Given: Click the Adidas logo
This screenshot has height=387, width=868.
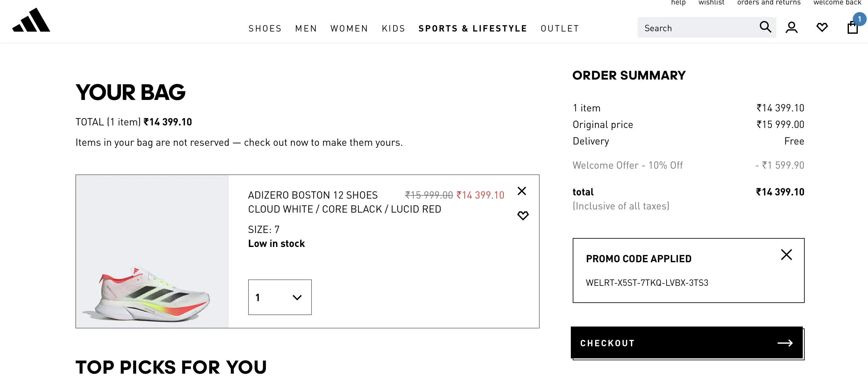Looking at the screenshot, I should coord(31,20).
